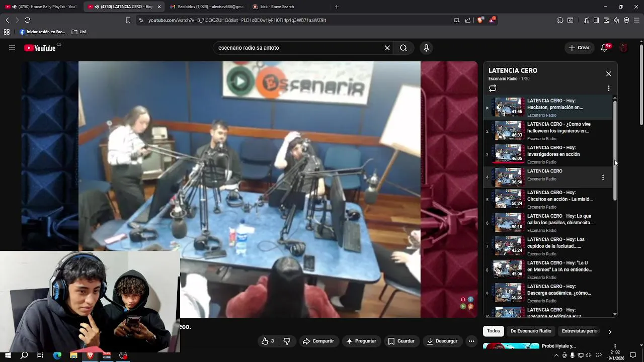This screenshot has width=644, height=362.
Task: Click the browser address bar URL
Action: click(237, 20)
